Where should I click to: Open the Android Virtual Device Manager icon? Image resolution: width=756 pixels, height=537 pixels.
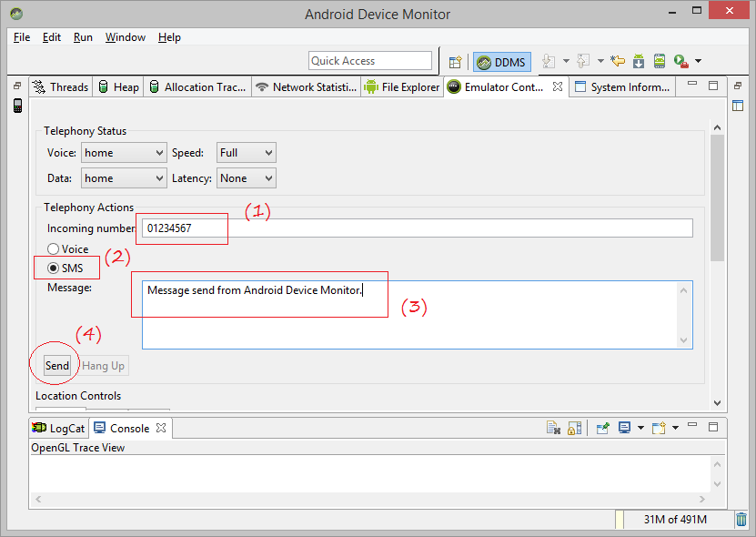pyautogui.click(x=659, y=61)
